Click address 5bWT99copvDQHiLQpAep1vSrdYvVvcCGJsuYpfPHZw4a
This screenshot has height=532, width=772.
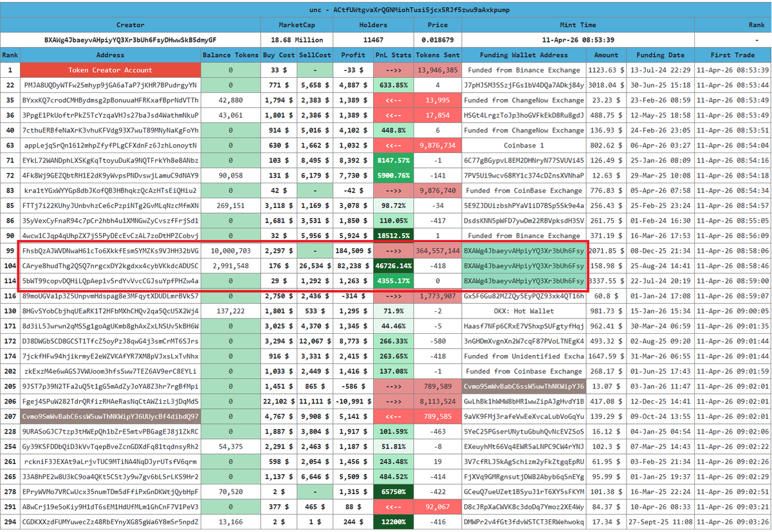pyautogui.click(x=110, y=281)
